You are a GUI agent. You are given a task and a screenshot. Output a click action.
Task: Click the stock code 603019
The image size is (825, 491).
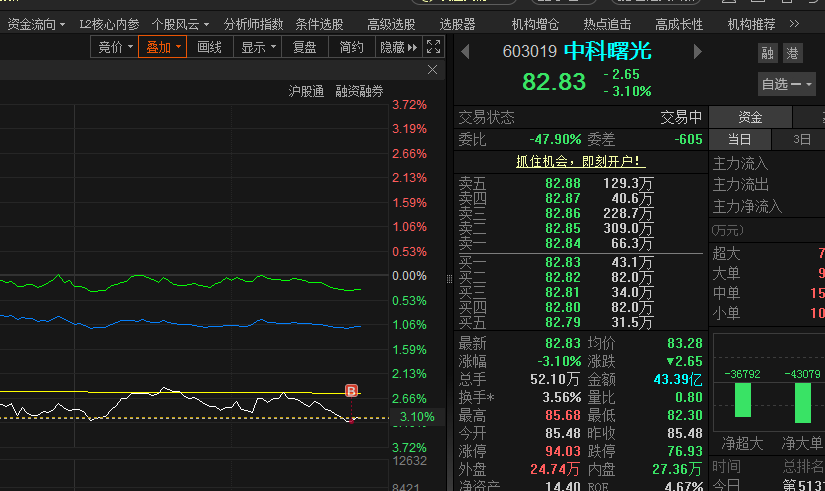[x=529, y=51]
